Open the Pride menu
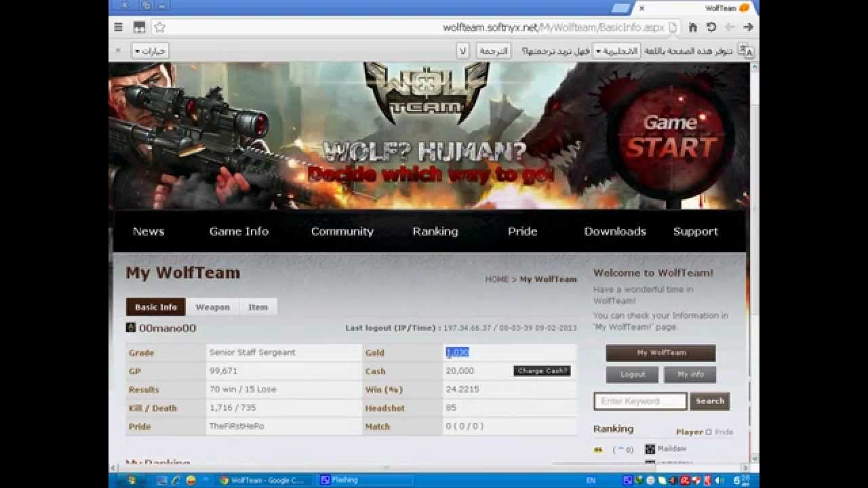Image resolution: width=868 pixels, height=488 pixels. (522, 231)
